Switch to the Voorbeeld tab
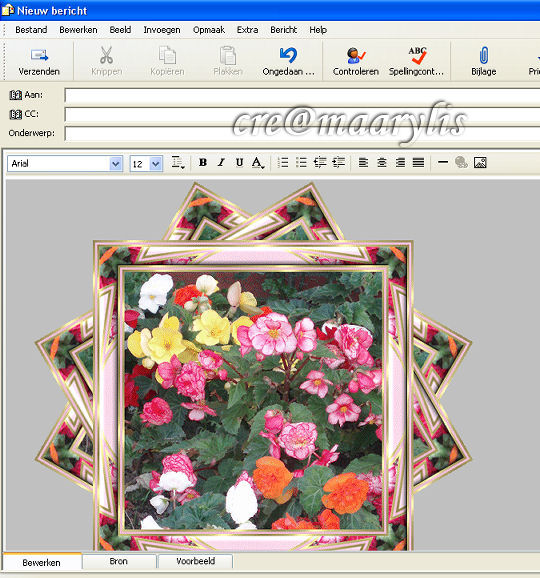 pos(195,561)
